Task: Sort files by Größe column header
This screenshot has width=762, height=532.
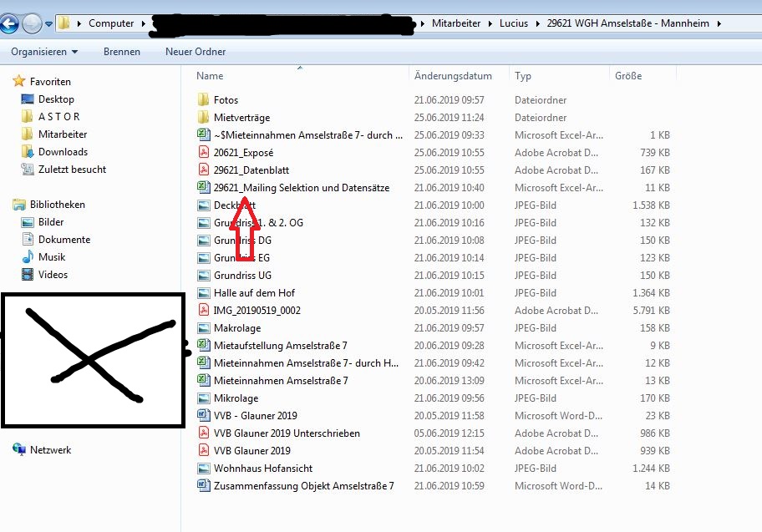Action: tap(628, 76)
